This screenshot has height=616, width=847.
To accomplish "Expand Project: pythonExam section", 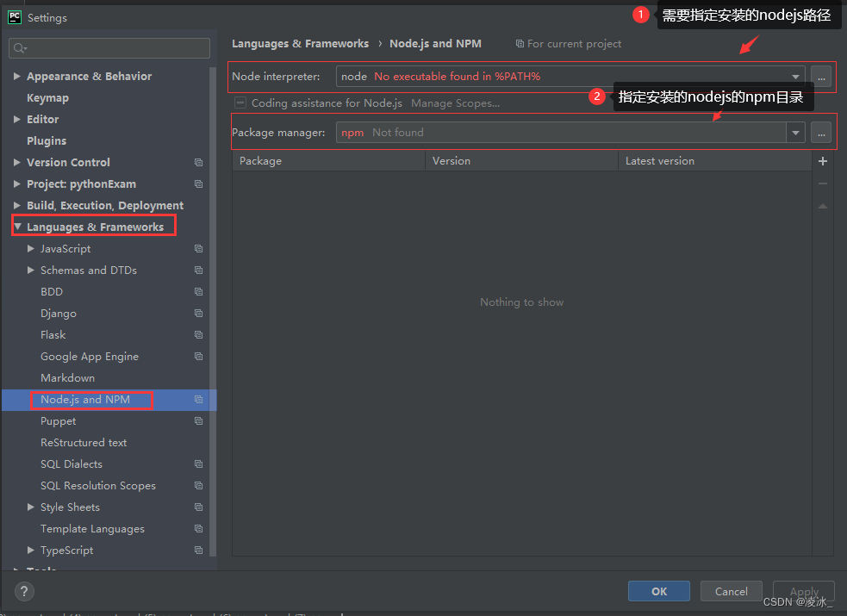I will 16,184.
